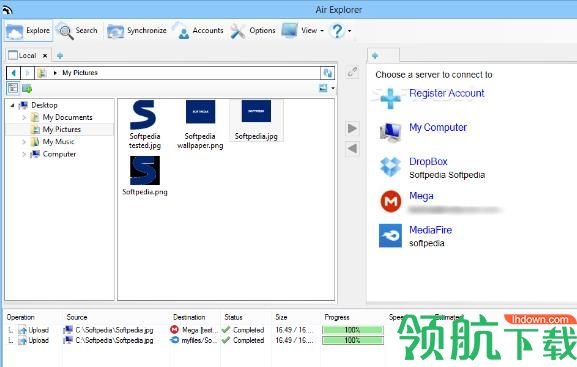This screenshot has width=577, height=367.
Task: Open the Accounts manager
Action: (199, 31)
